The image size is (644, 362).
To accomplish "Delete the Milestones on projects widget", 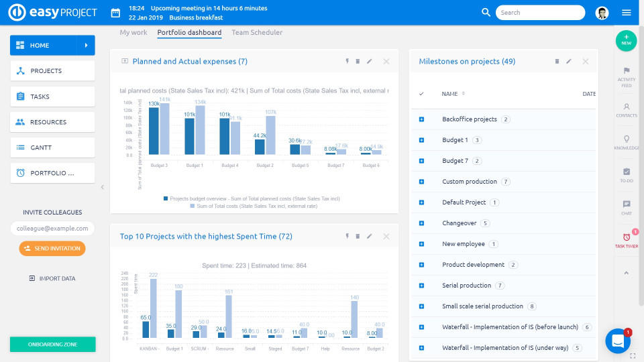I will coord(557,61).
